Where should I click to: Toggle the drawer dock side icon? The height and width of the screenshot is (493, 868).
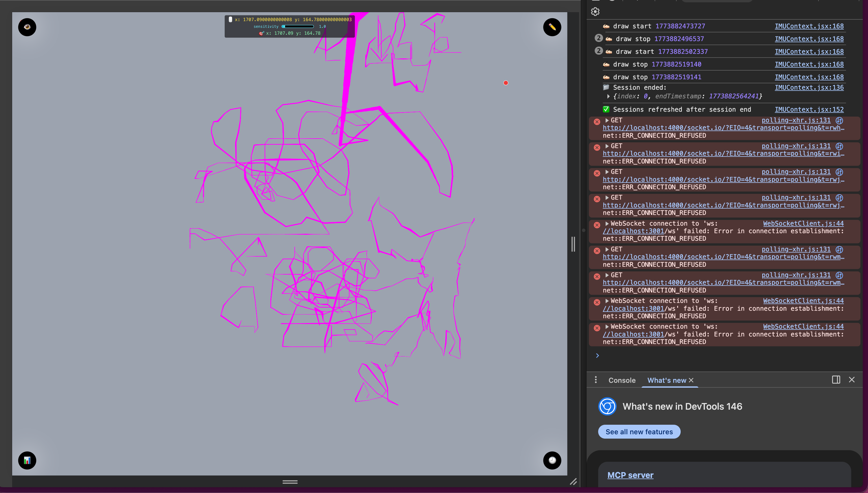point(836,380)
